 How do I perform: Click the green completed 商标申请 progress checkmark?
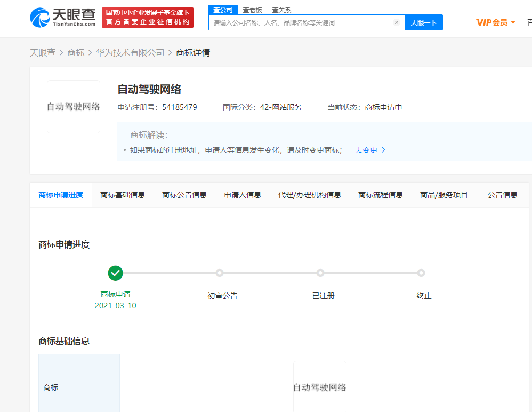point(116,273)
